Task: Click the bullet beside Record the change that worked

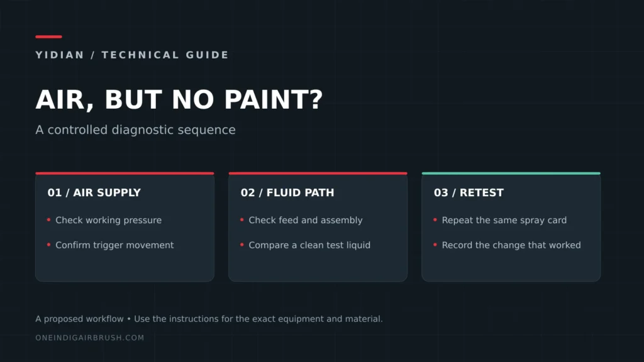Action: [x=435, y=244]
